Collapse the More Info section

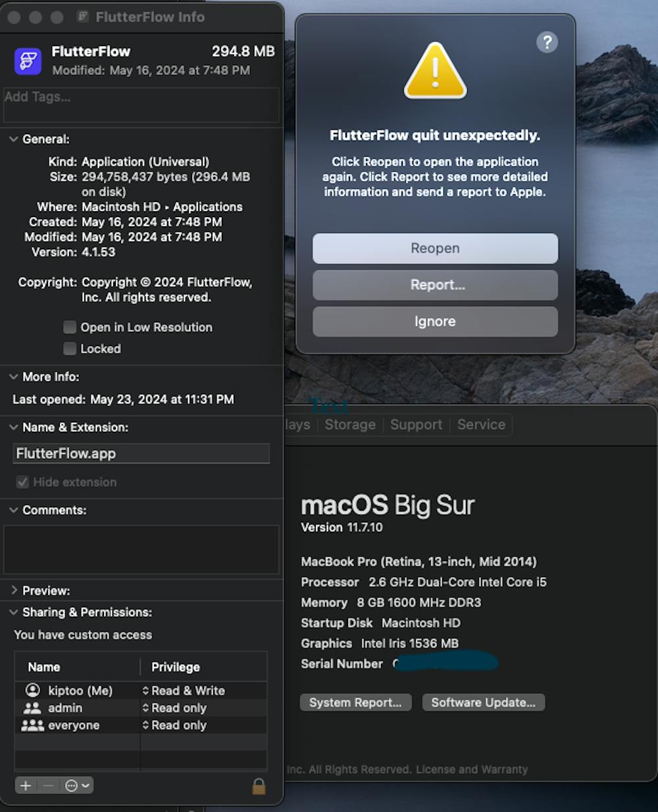pyautogui.click(x=13, y=376)
